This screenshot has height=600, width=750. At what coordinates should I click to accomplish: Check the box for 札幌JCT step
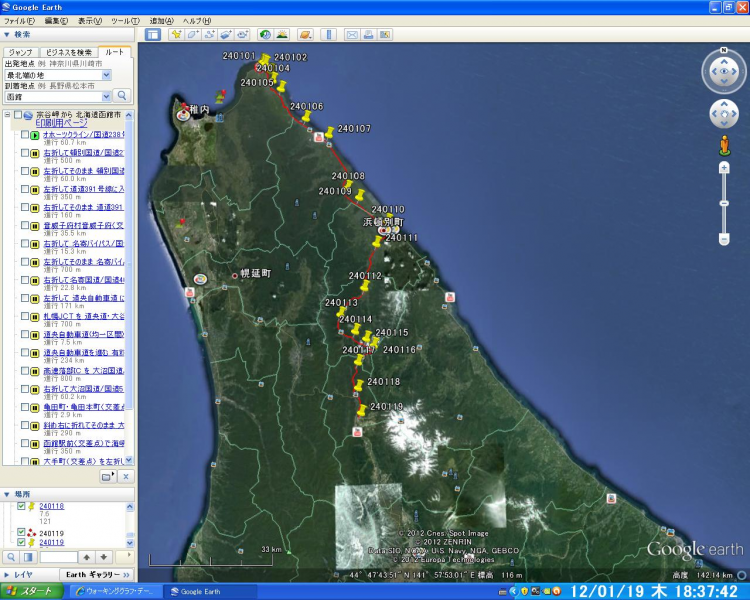25,316
